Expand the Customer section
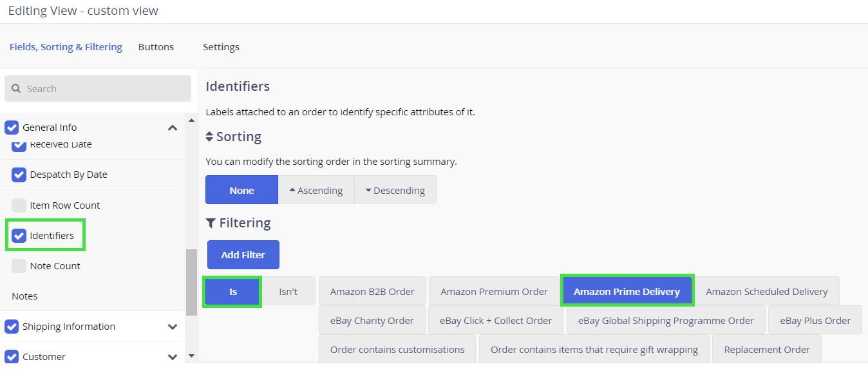 (173, 357)
